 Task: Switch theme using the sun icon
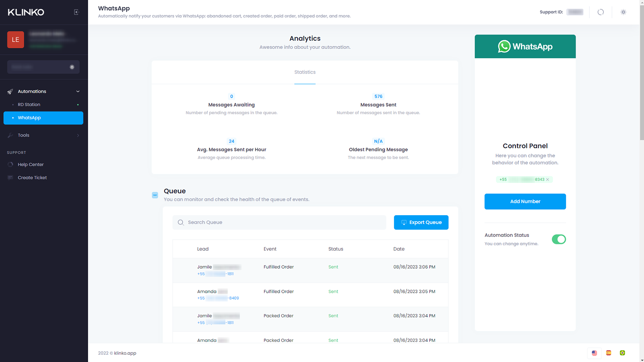pyautogui.click(x=623, y=12)
